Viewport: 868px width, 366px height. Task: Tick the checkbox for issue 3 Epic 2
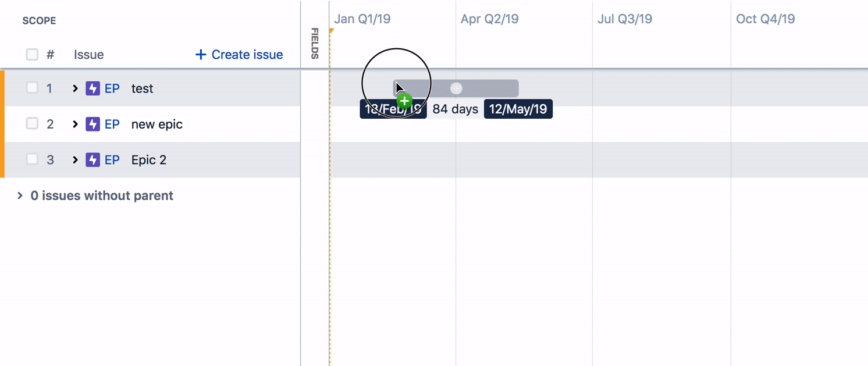(32, 160)
